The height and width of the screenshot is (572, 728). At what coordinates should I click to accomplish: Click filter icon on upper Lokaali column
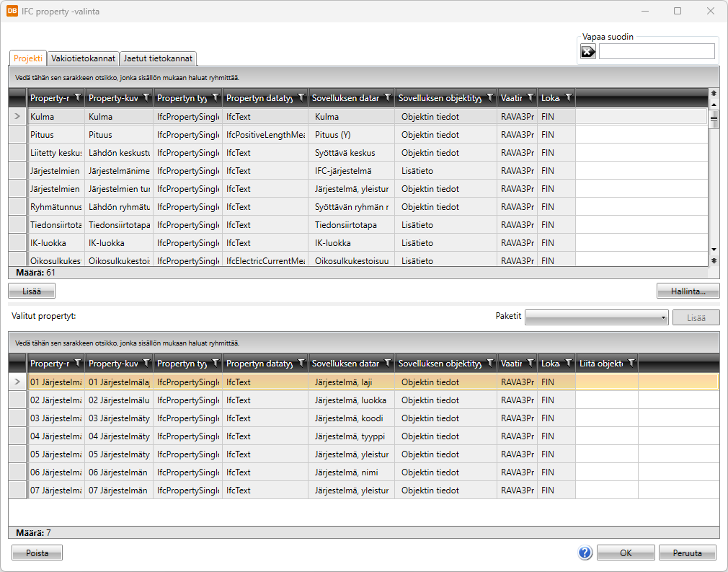click(x=568, y=97)
